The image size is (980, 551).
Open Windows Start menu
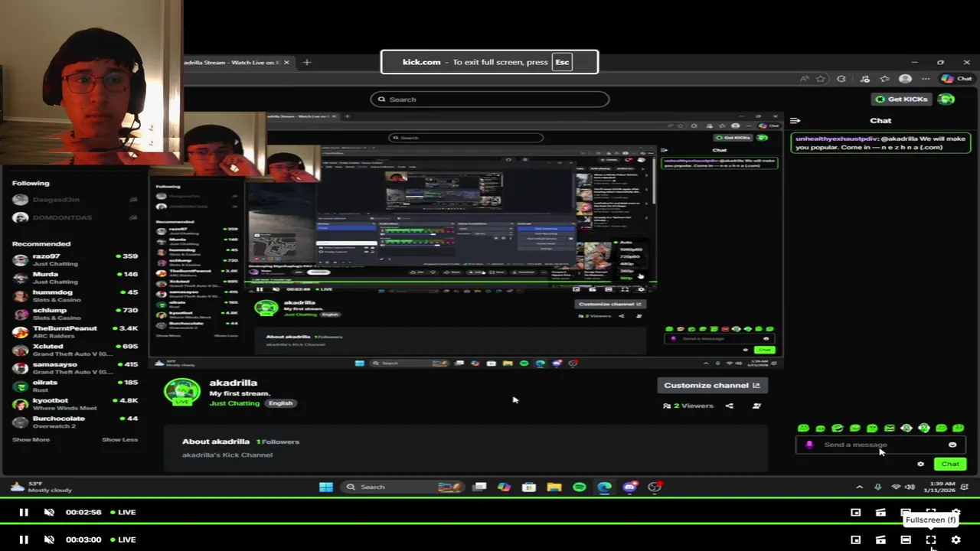pyautogui.click(x=326, y=487)
